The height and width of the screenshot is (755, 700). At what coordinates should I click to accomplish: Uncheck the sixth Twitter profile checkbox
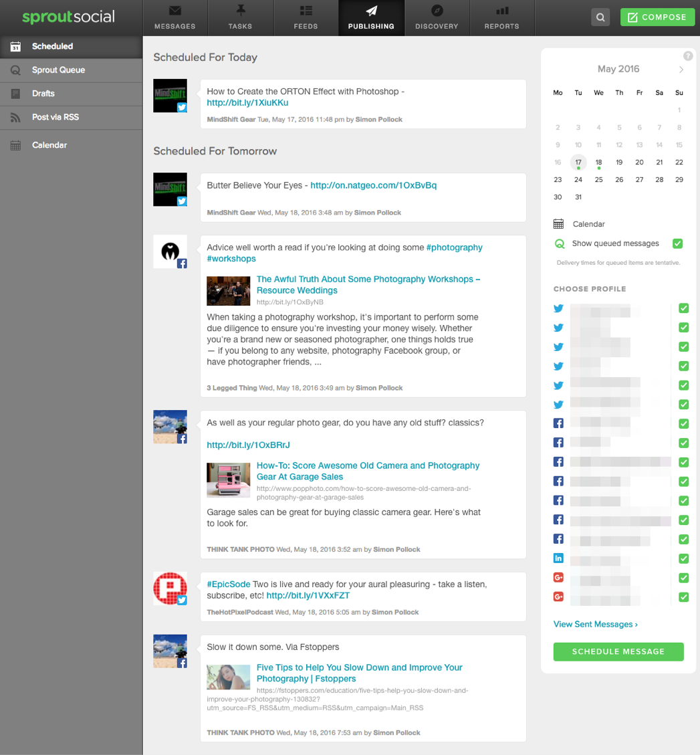[684, 405]
